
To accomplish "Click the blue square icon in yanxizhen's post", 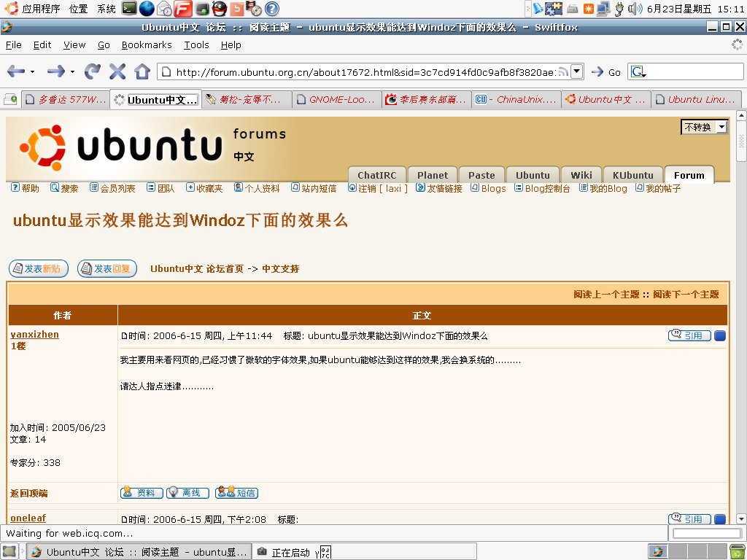I will pyautogui.click(x=720, y=335).
